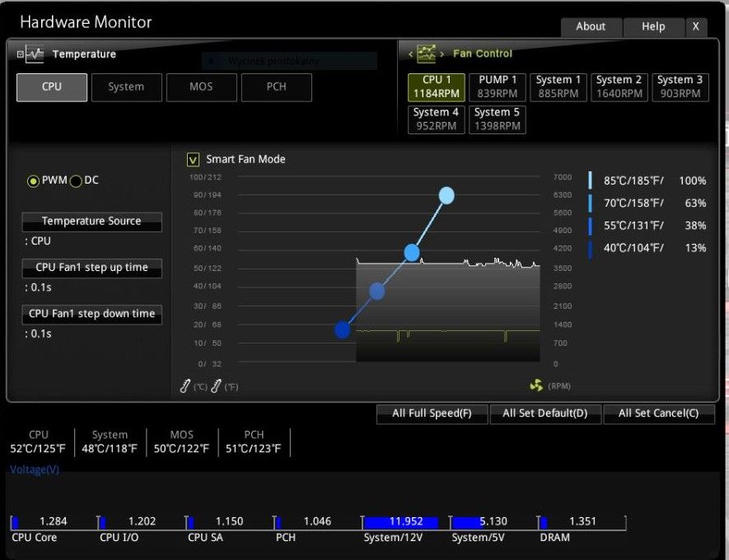The image size is (729, 560).
Task: Click the All Set Default(D) button
Action: click(544, 413)
